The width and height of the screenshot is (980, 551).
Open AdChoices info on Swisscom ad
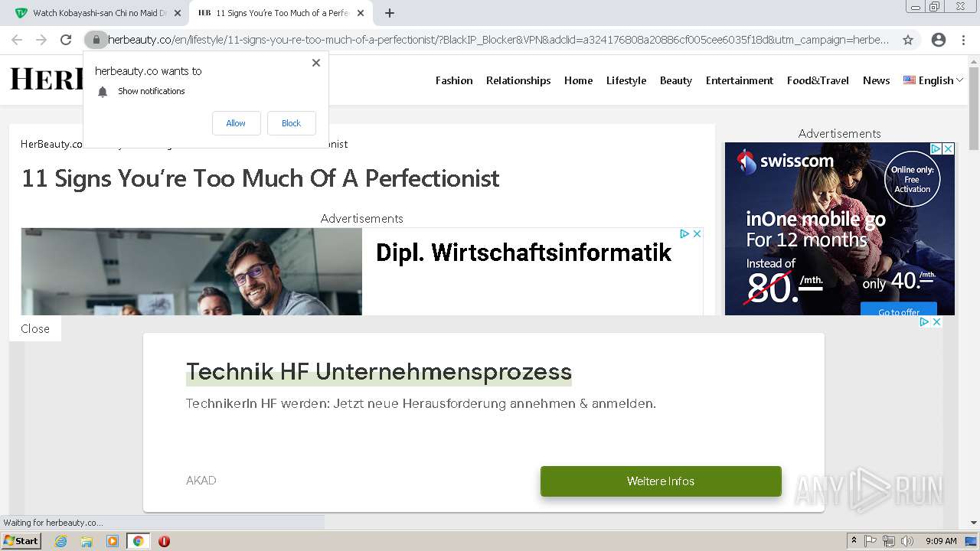936,149
